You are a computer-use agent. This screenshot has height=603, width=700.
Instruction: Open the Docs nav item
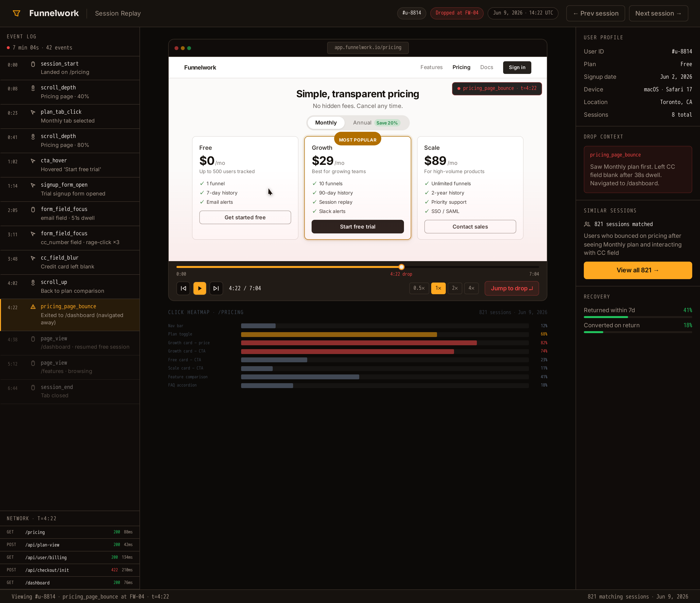tap(487, 67)
